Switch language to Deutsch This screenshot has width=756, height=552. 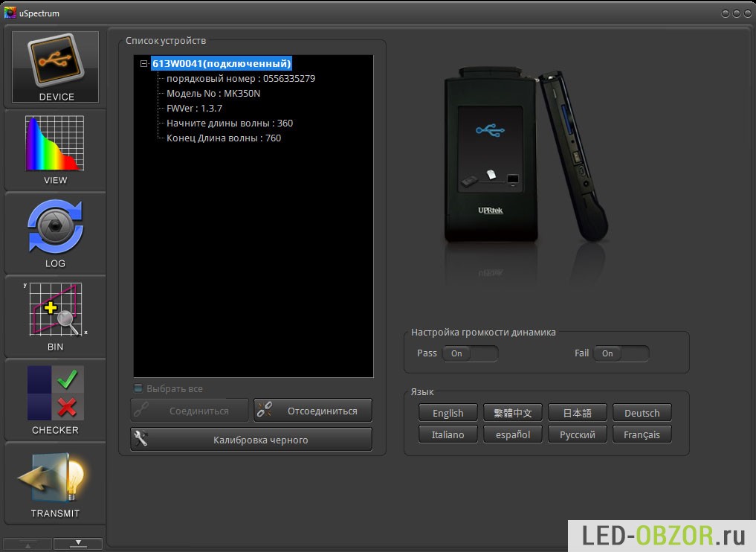[642, 413]
